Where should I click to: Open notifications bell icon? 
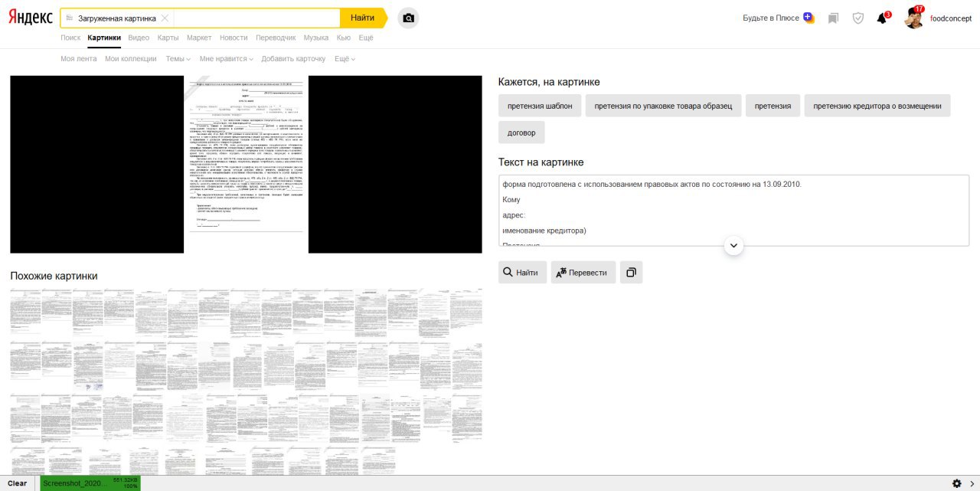[882, 18]
